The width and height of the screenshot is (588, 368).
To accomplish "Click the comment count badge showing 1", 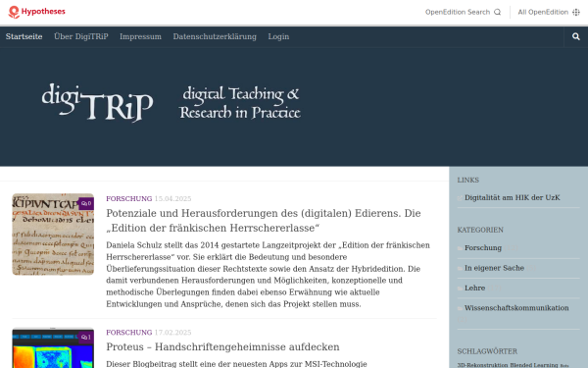I will point(86,338).
